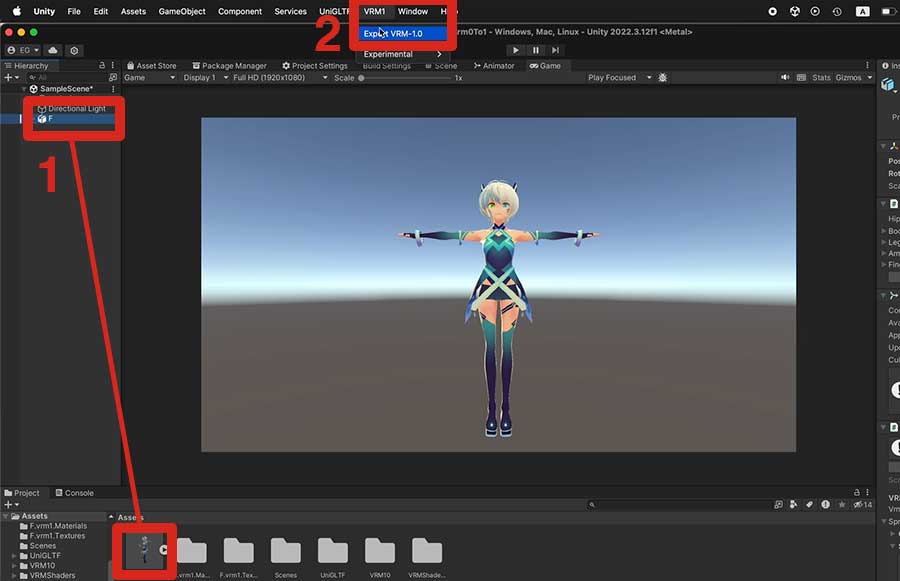Open the Full HD (1920x1080) resolution dropdown
The image size is (900, 581).
click(x=280, y=78)
